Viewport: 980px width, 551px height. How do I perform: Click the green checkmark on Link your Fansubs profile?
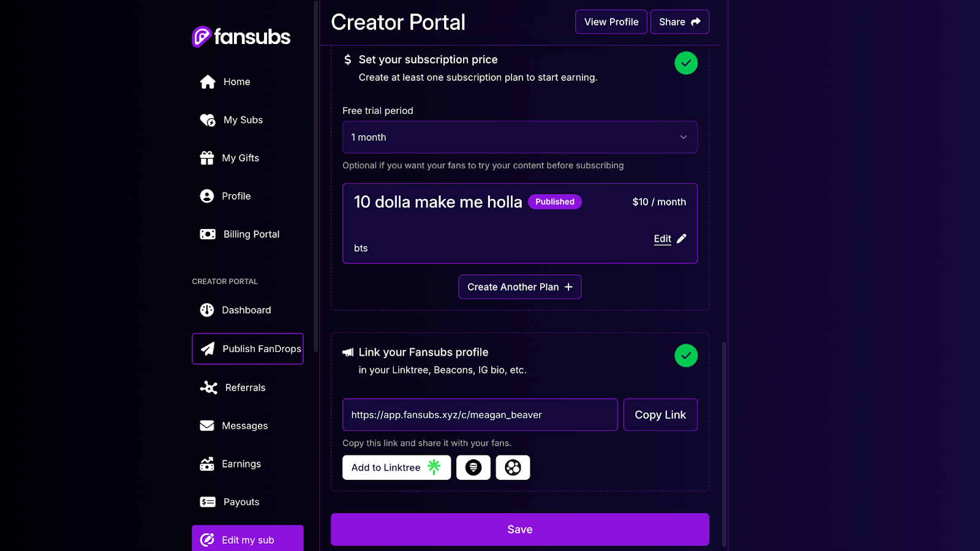686,355
